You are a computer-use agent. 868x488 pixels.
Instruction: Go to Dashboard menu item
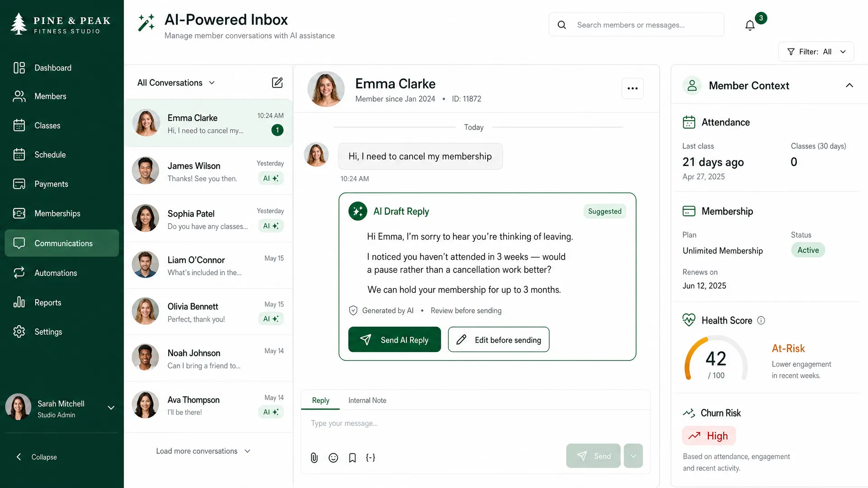coord(62,68)
